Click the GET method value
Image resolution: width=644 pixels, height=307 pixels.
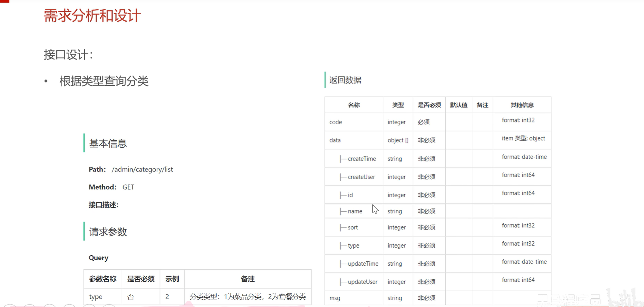coord(128,187)
